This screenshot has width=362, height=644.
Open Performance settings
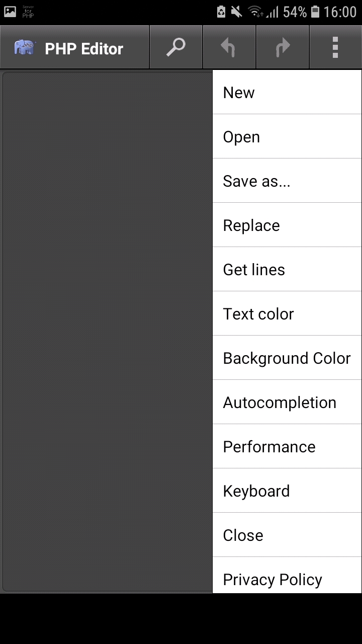pos(287,446)
